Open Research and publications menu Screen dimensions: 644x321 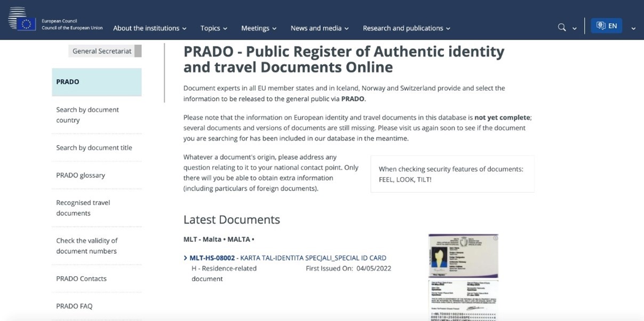click(407, 28)
